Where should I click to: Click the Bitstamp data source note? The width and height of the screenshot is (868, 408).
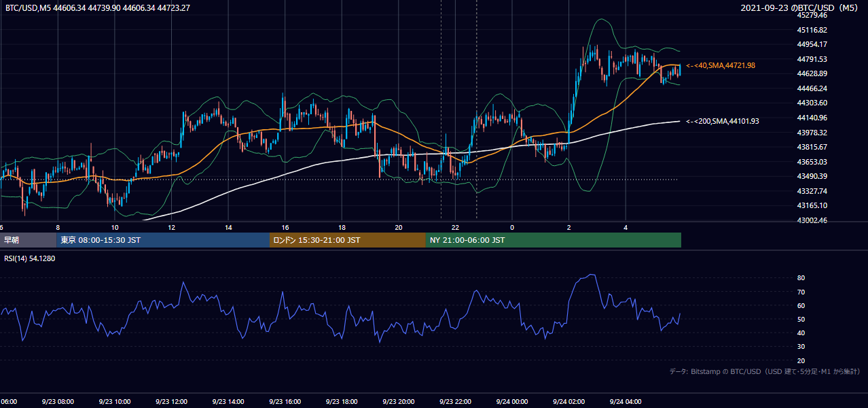[x=765, y=371]
